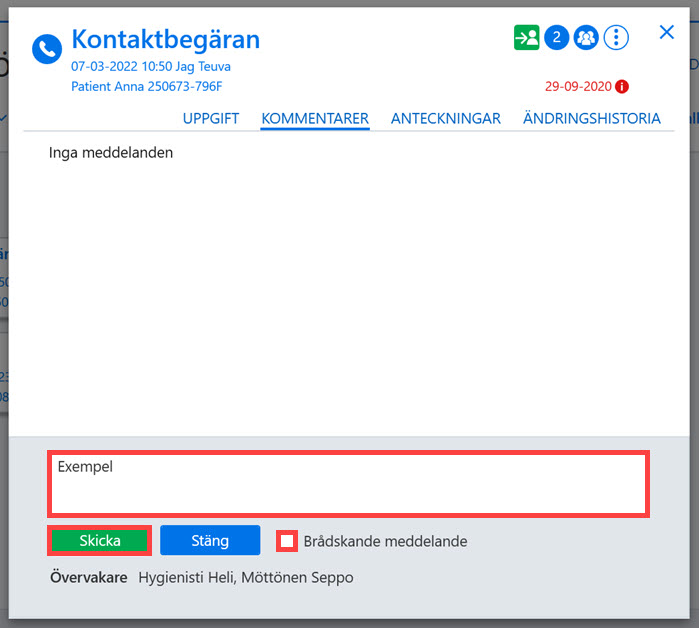The image size is (699, 628).
Task: Open the group members icon
Action: [x=586, y=37]
